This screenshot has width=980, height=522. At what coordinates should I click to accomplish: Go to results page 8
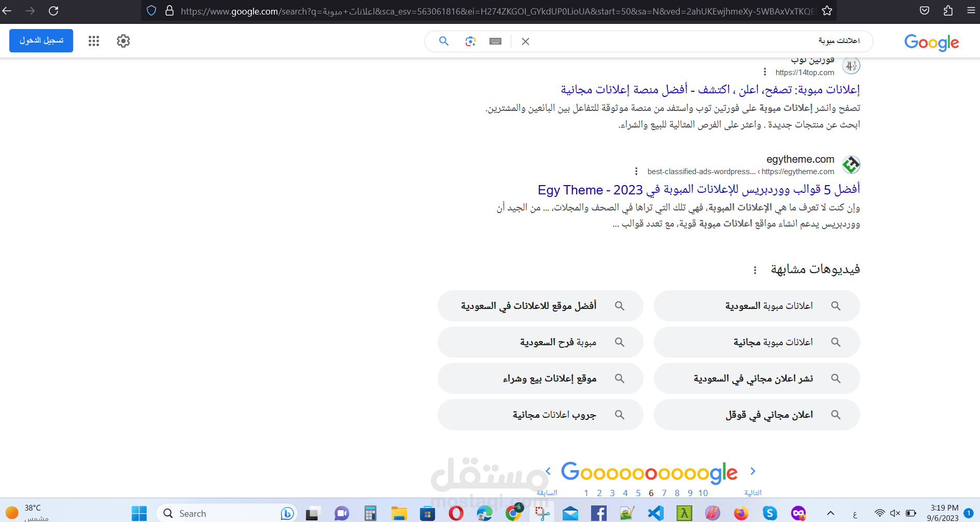tap(677, 493)
